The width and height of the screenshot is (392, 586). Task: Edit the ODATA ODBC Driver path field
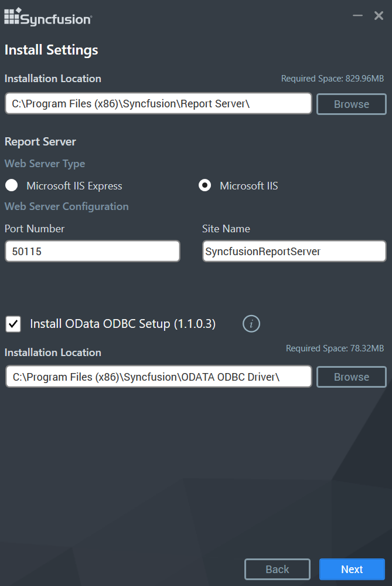(x=158, y=377)
